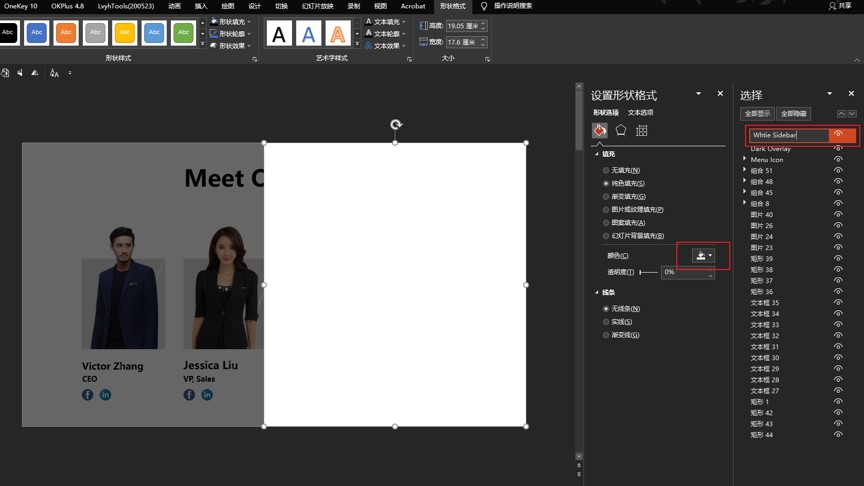The height and width of the screenshot is (486, 864).
Task: Open the Acrobat ribbon tab
Action: point(413,6)
